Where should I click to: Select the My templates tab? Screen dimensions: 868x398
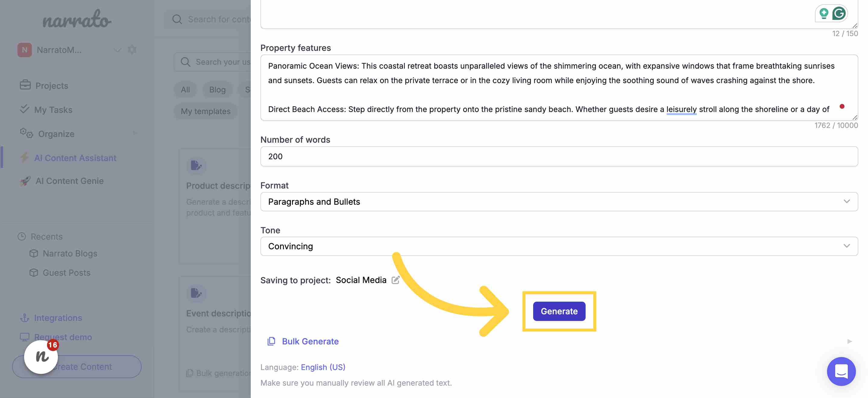(205, 110)
